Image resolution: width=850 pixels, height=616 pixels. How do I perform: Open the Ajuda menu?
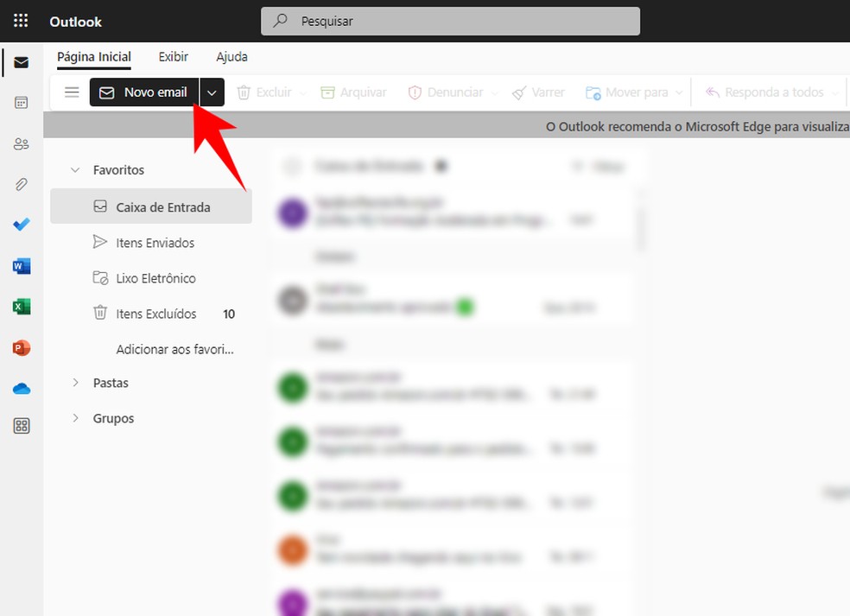[x=232, y=56]
